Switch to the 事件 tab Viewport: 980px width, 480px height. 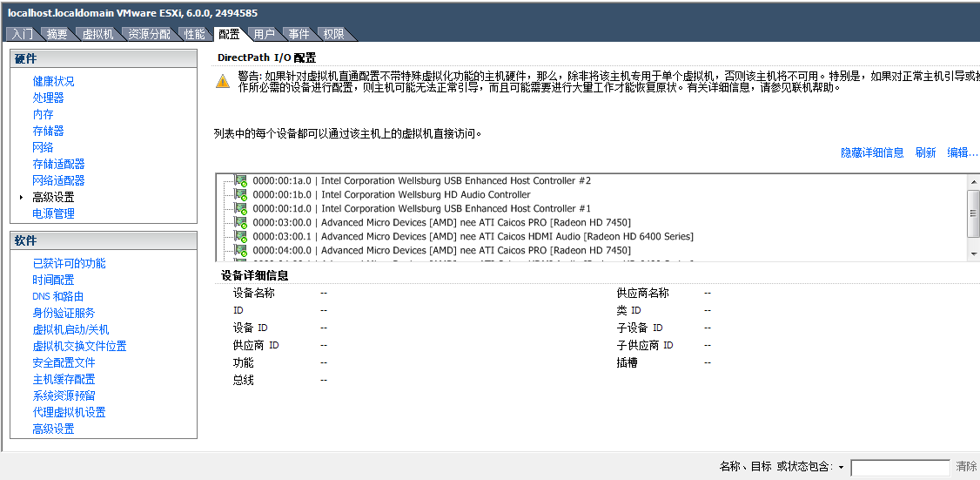tap(299, 35)
